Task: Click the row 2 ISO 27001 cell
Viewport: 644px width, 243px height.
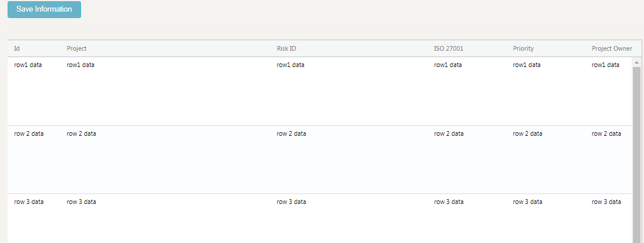Action: [x=449, y=133]
